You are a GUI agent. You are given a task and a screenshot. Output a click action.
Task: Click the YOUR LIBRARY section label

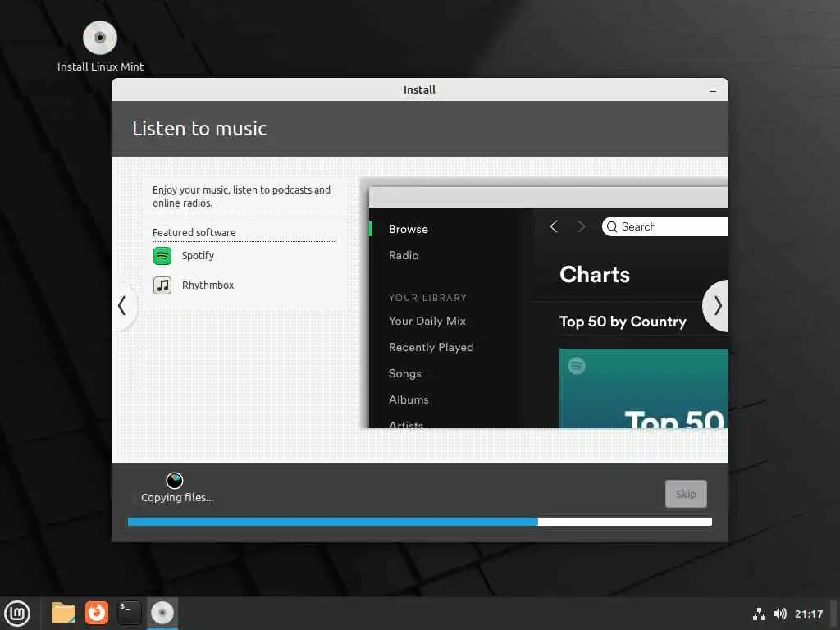427,298
